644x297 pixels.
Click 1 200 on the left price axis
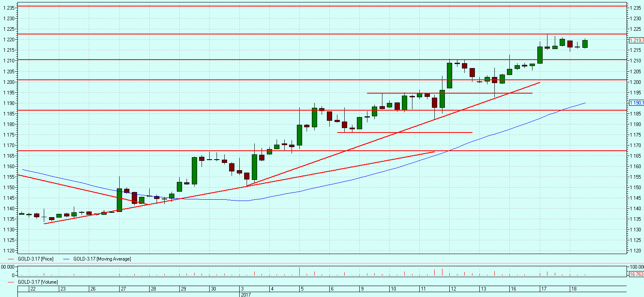coord(9,82)
